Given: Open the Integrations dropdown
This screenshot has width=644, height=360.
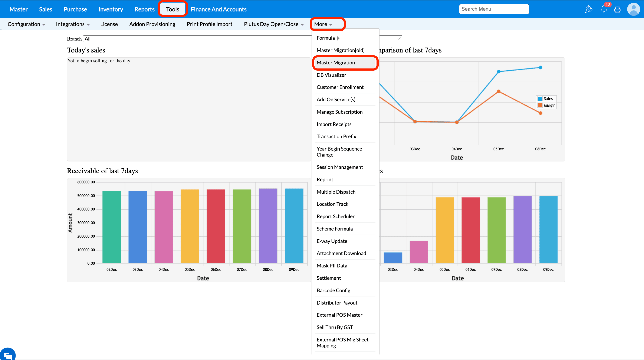Looking at the screenshot, I should point(73,24).
